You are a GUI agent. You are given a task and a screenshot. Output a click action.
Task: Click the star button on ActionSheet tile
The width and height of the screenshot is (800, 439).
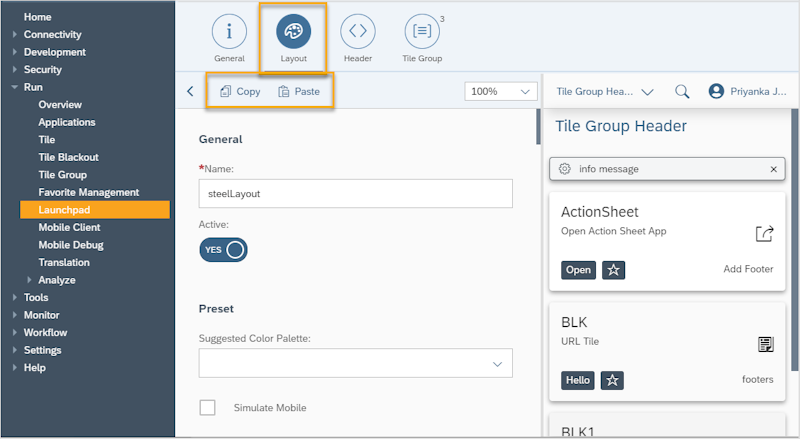613,270
